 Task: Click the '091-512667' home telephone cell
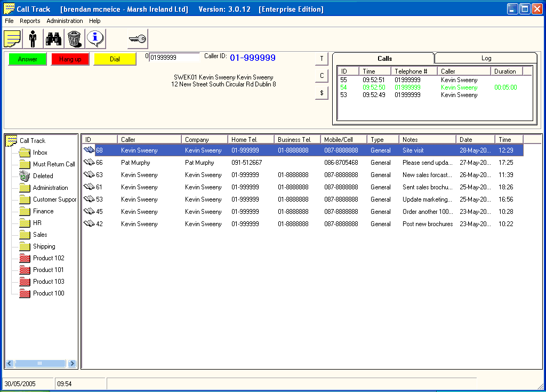click(246, 162)
